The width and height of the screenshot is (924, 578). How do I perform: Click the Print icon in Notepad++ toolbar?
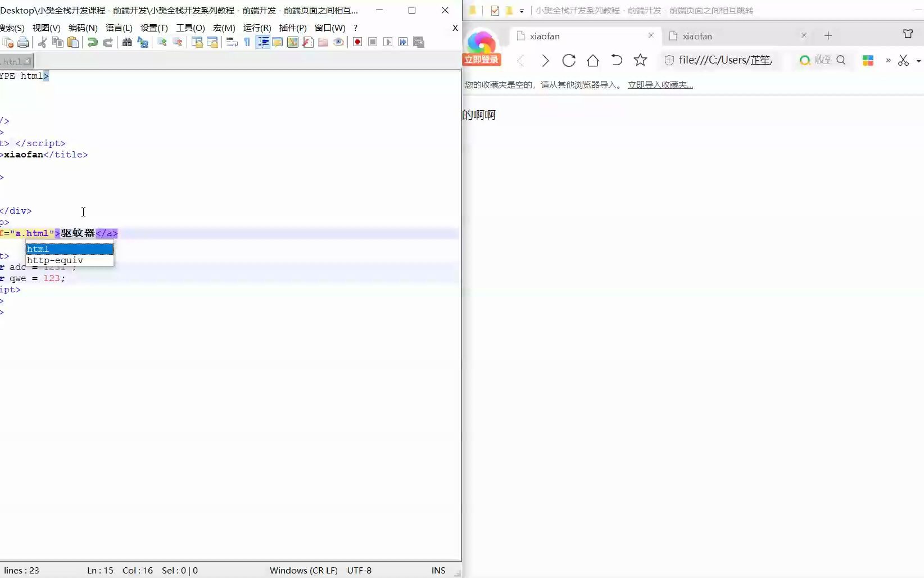pyautogui.click(x=23, y=42)
